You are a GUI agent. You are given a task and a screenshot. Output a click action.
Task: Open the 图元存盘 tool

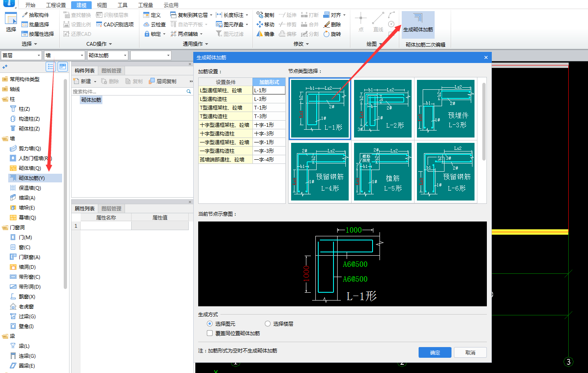(x=232, y=24)
